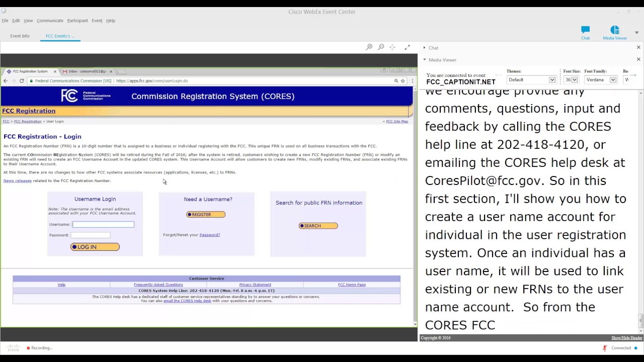Click the Username input field
Viewport: 644px width, 362px height.
point(103,224)
